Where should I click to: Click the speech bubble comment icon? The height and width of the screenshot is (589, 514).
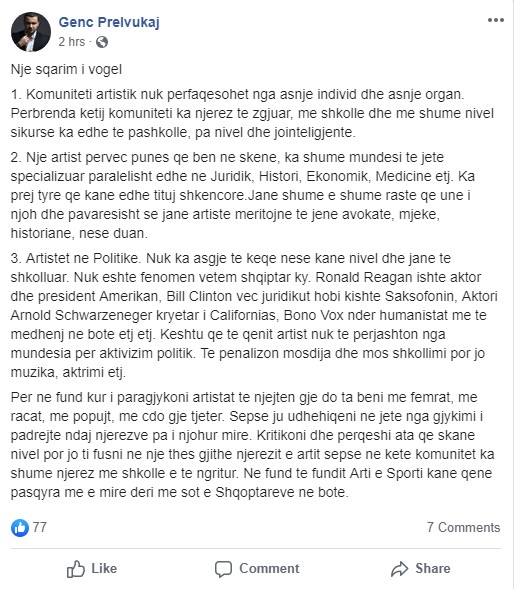(x=223, y=569)
